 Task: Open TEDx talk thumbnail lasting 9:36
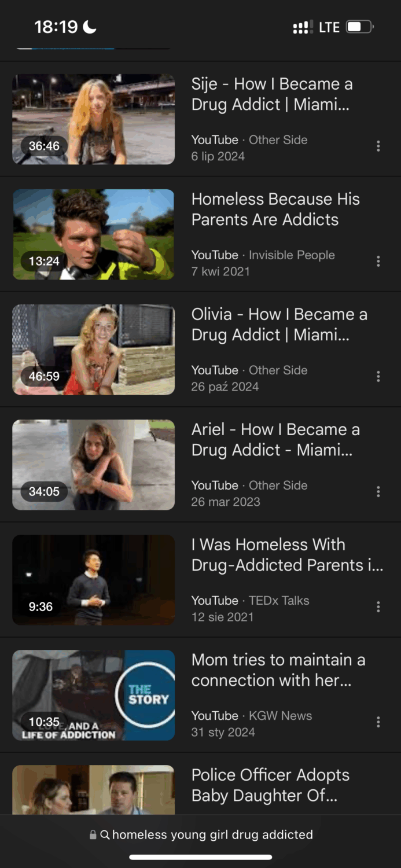click(94, 580)
